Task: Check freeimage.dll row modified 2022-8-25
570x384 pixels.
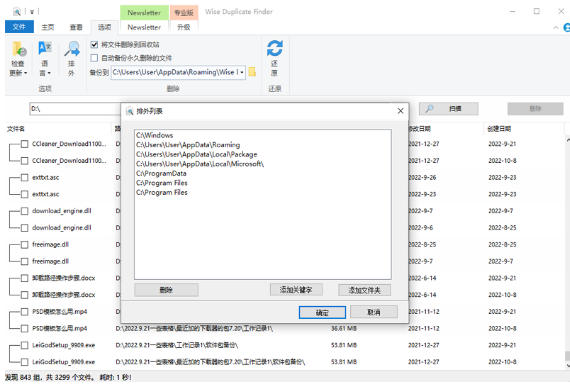Action: [x=24, y=244]
